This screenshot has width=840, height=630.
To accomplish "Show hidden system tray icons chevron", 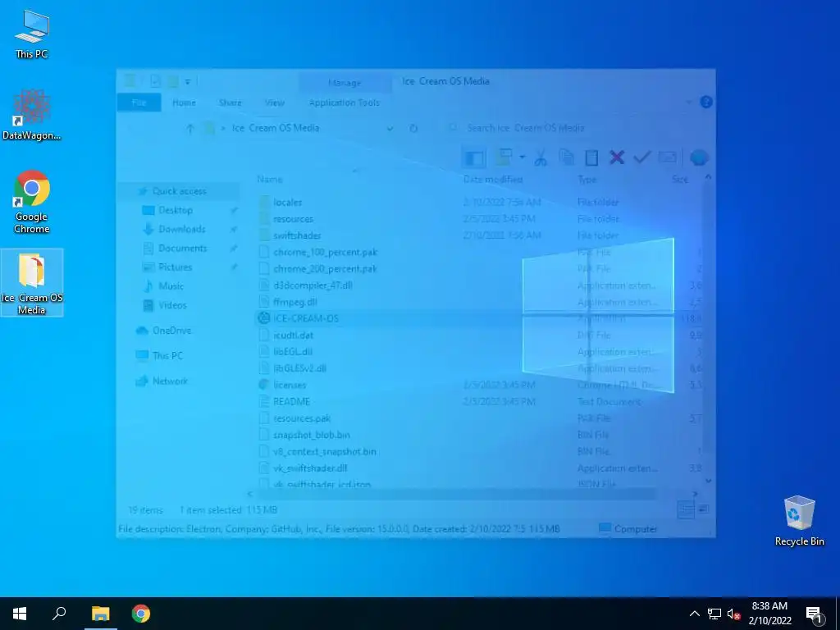I will (694, 614).
